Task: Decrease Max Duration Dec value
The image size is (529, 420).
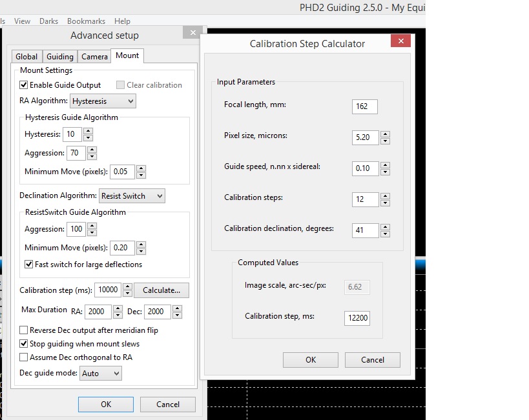Action: 178,315
